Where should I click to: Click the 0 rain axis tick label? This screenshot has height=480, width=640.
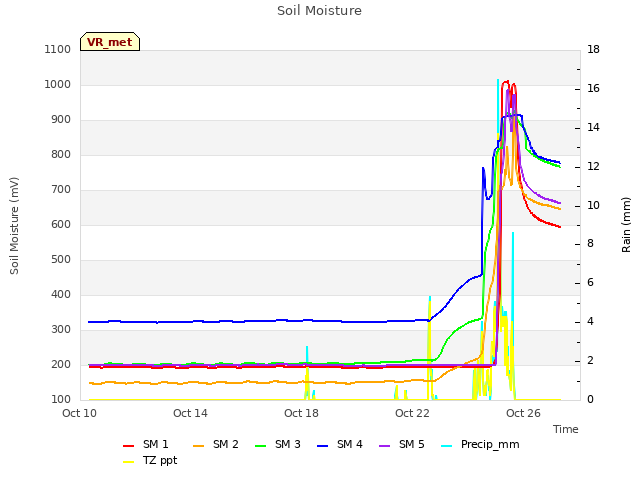590,400
